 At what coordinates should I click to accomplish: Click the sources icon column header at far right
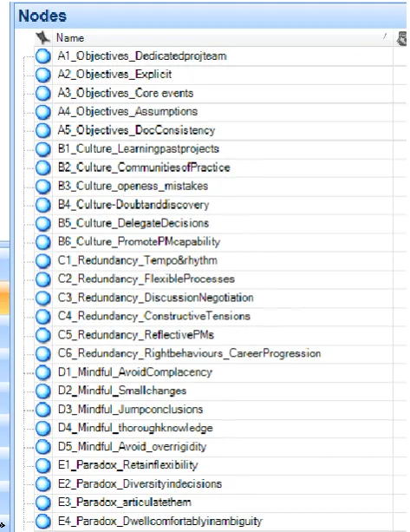[401, 38]
